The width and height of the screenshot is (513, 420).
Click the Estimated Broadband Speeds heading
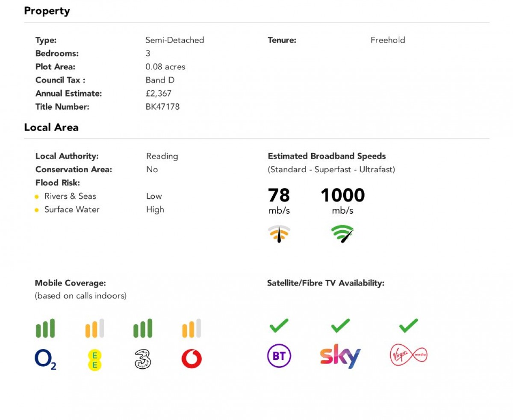(x=327, y=156)
